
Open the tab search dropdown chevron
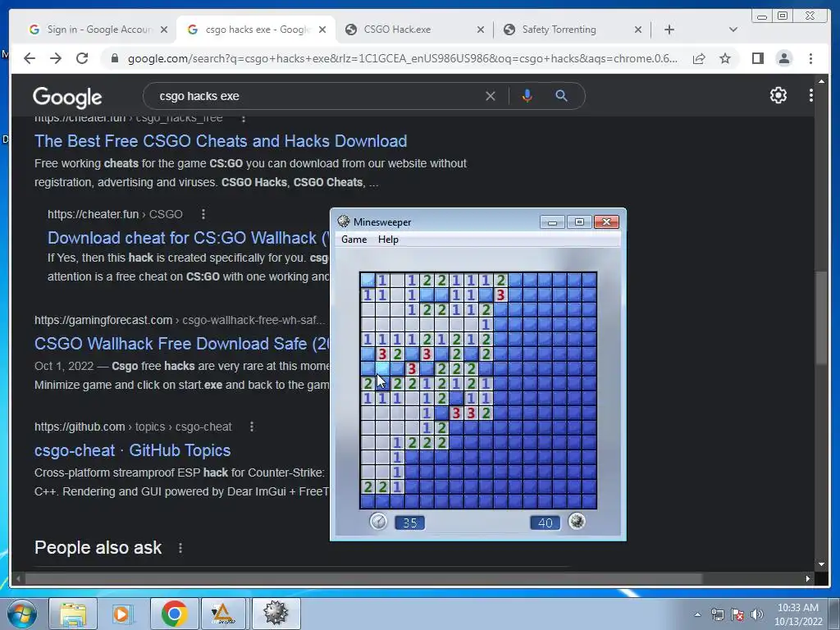(733, 30)
